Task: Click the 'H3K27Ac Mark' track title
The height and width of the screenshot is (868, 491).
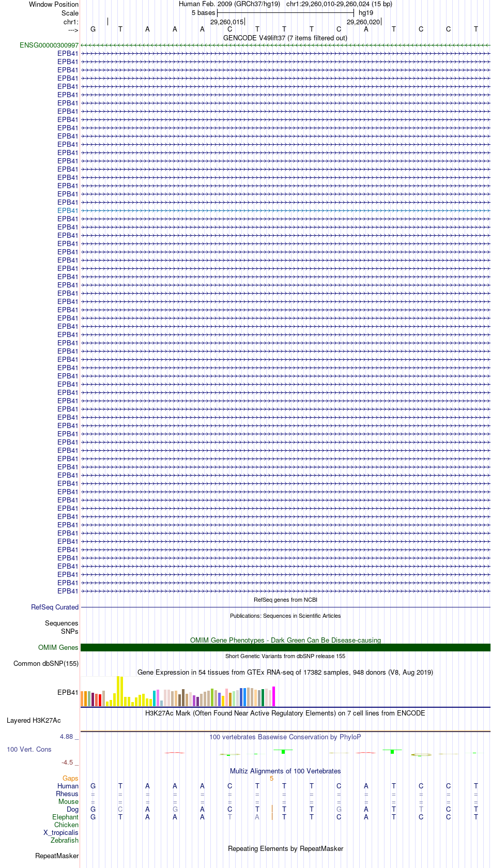Action: tap(285, 713)
